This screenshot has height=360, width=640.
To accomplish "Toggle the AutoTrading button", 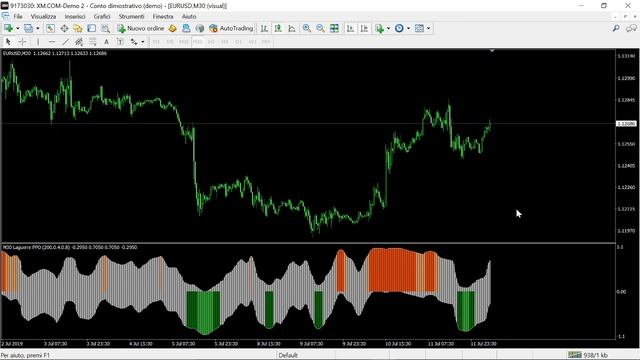I will (x=231, y=28).
